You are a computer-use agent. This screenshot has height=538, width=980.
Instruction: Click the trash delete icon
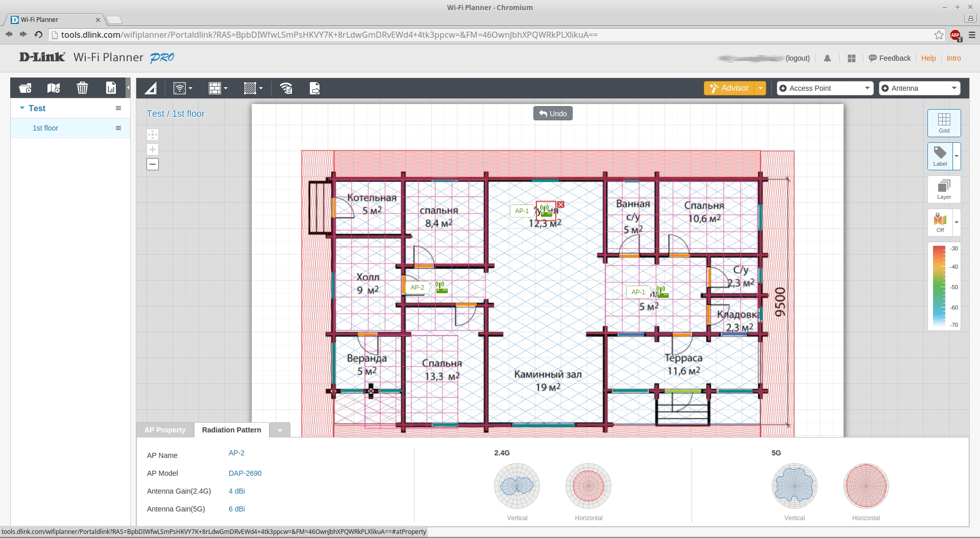tap(82, 88)
